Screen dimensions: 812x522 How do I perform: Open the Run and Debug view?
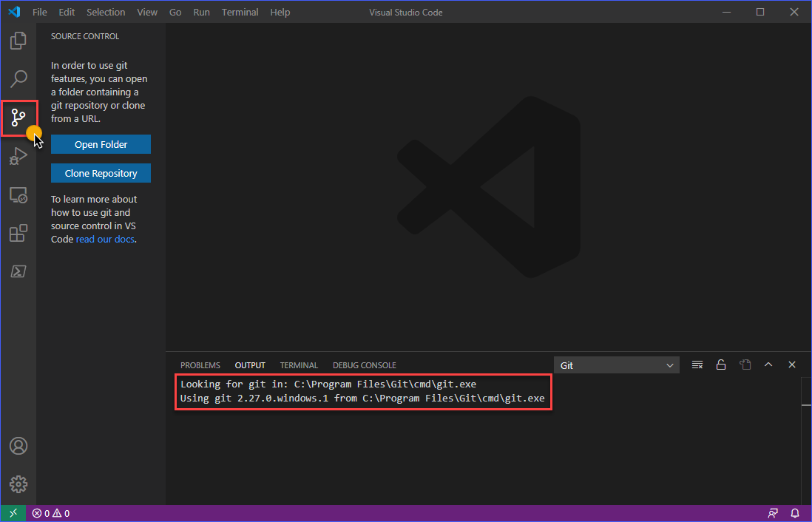[x=18, y=156]
